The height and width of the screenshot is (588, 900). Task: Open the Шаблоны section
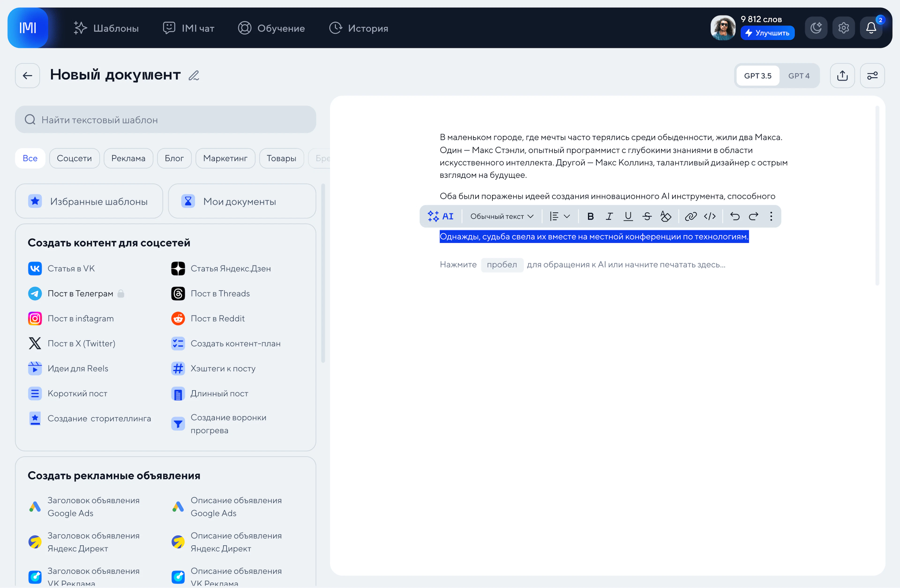(x=106, y=28)
